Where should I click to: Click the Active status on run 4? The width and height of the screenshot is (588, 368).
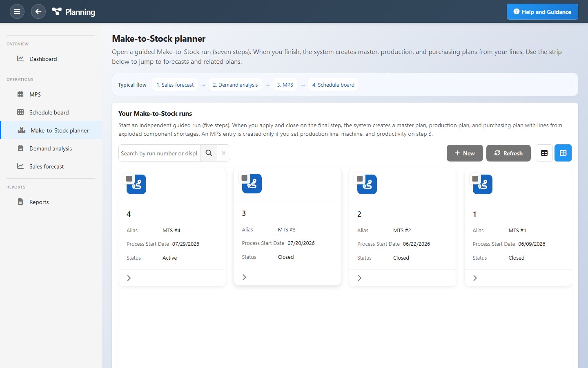click(170, 258)
